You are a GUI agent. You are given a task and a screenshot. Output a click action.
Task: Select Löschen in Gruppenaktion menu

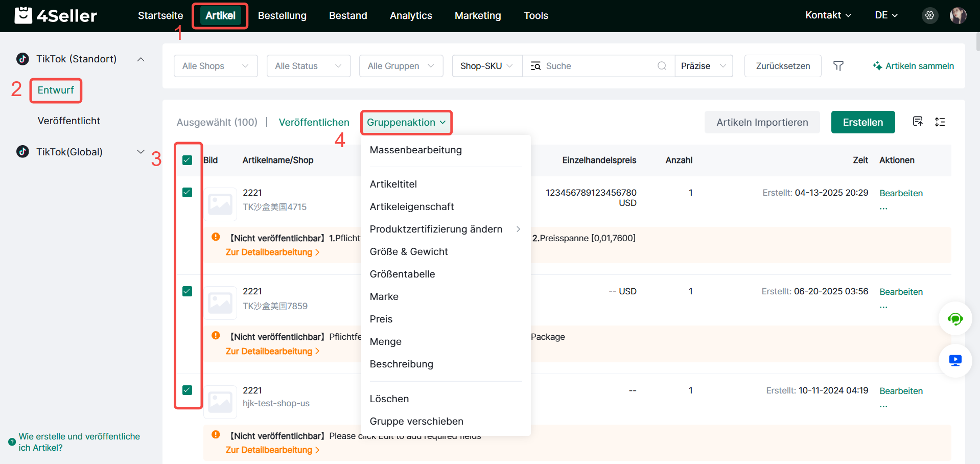click(x=389, y=399)
